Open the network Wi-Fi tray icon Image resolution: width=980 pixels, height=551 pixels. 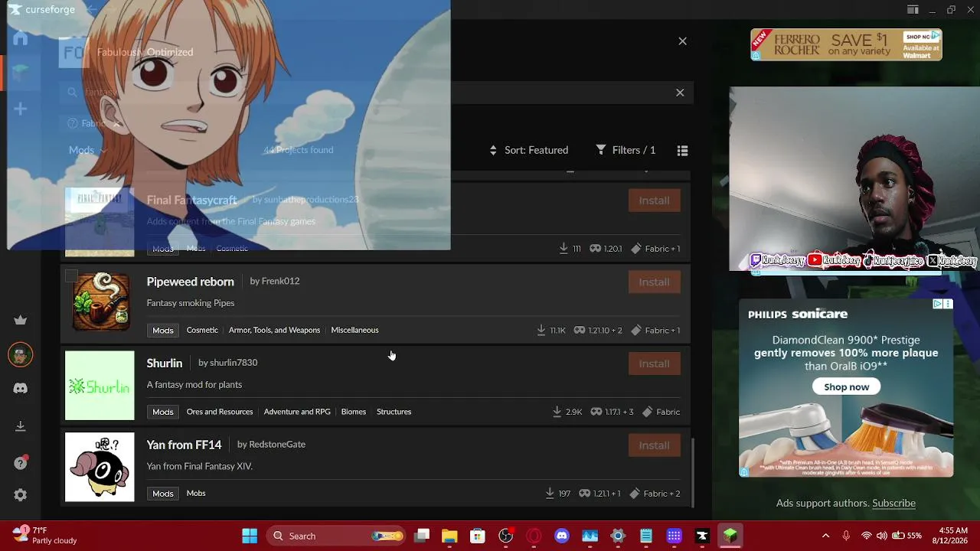866,536
